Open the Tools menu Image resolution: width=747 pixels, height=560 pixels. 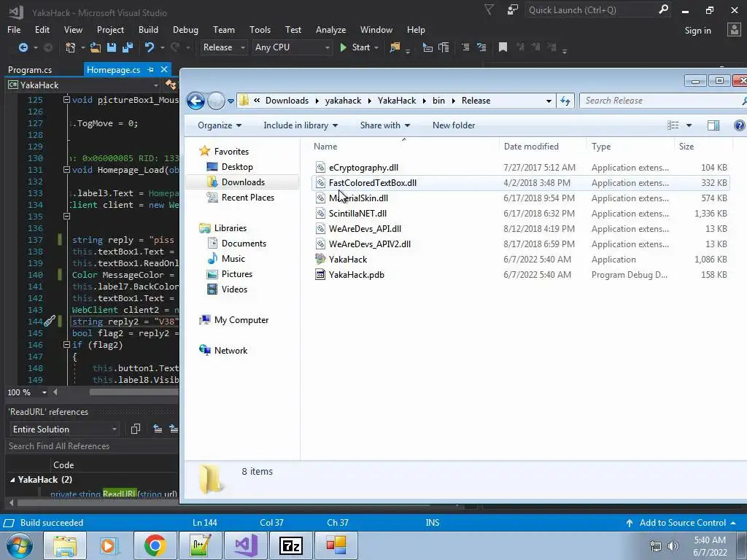point(260,29)
